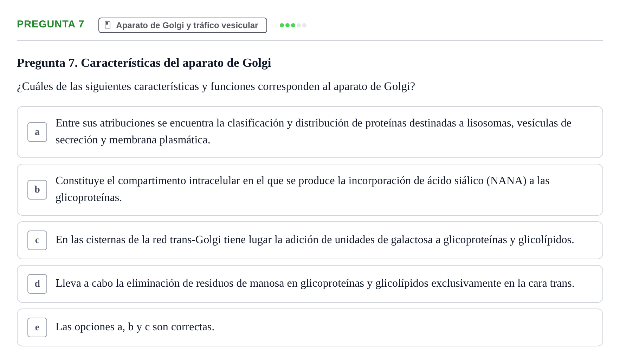Click the question text about Golgi functions
This screenshot has height=364, width=620.
[216, 86]
